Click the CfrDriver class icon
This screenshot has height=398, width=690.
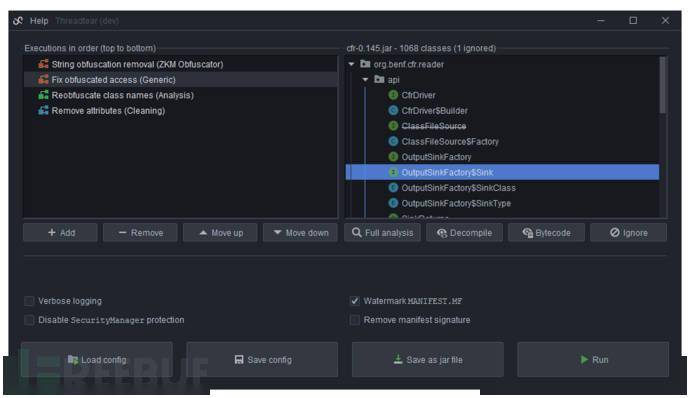coord(393,95)
